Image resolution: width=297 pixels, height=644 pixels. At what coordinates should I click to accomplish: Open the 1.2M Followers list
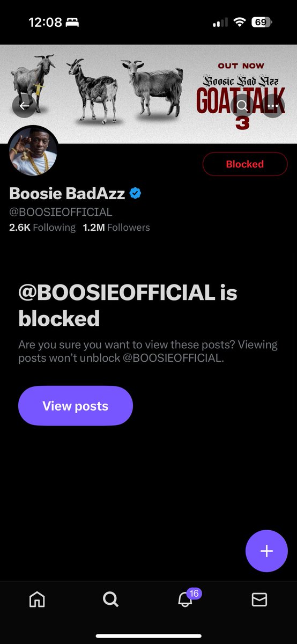coord(116,228)
